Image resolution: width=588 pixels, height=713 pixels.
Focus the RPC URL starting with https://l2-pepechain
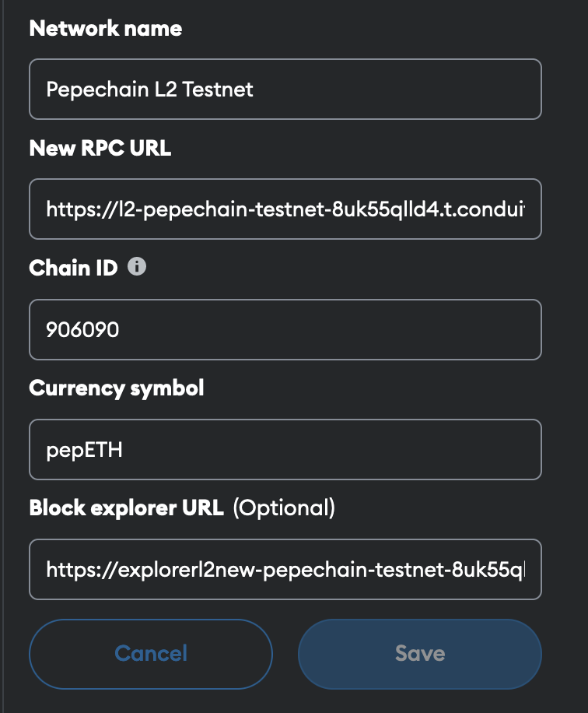point(285,209)
